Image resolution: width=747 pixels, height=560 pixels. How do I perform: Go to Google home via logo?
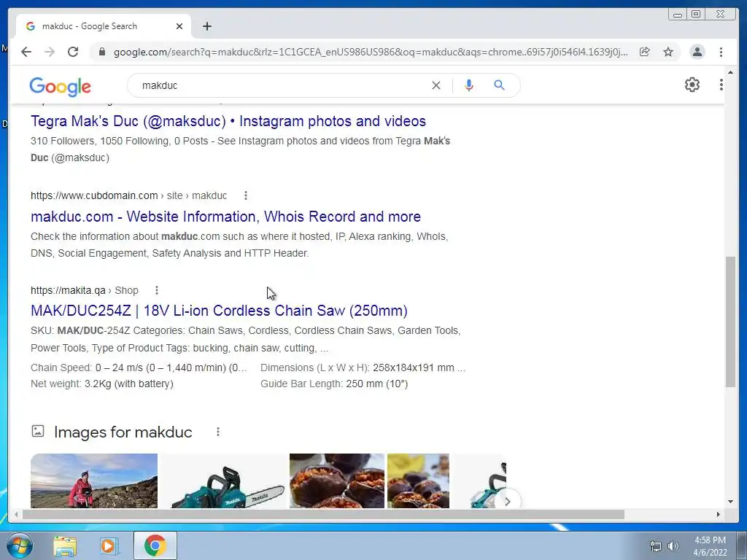coord(60,87)
